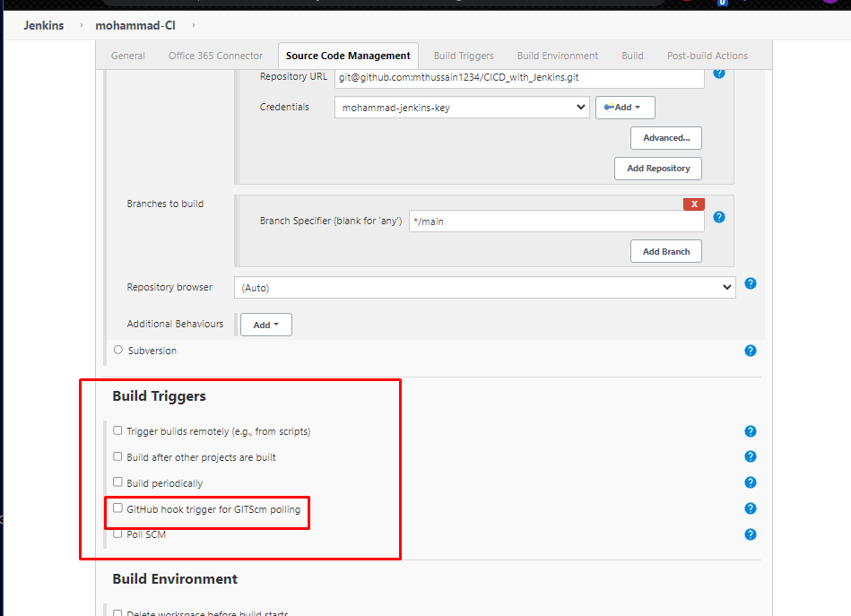Click the Advanced... button

(x=666, y=138)
